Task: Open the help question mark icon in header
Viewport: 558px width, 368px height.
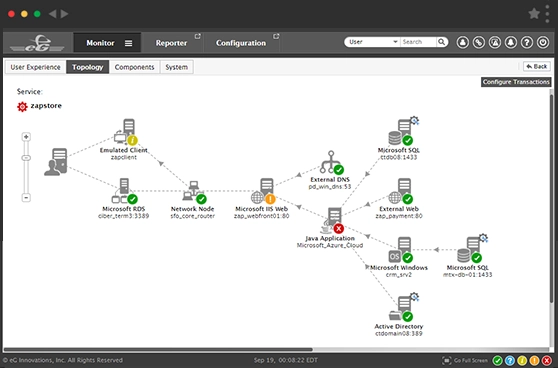Action: click(527, 43)
